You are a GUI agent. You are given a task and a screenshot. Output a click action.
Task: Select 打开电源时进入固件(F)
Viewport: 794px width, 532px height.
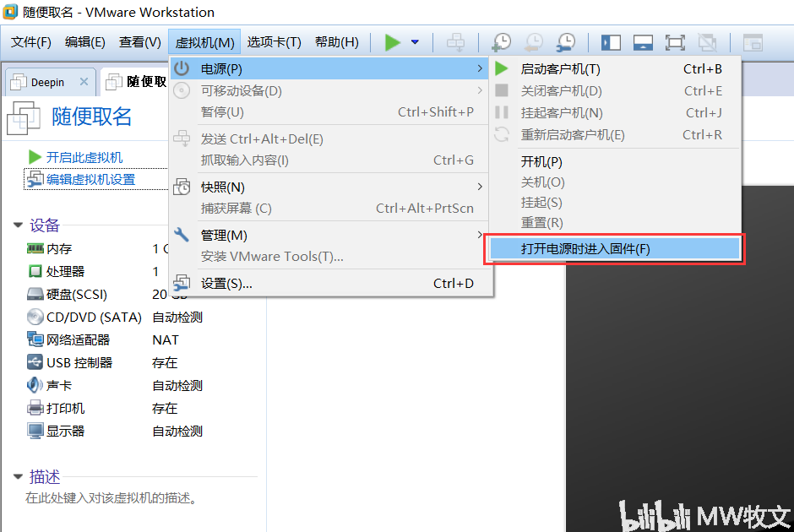(x=615, y=248)
